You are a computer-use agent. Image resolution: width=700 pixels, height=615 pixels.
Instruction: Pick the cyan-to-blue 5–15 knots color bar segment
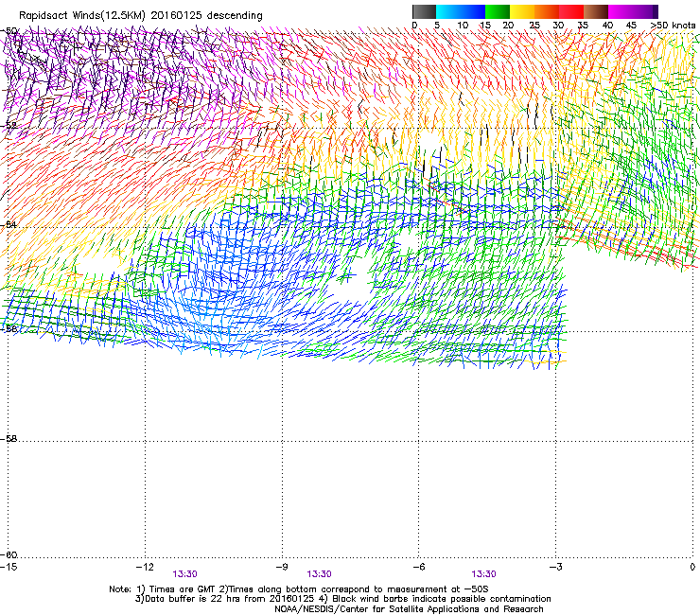(461, 11)
